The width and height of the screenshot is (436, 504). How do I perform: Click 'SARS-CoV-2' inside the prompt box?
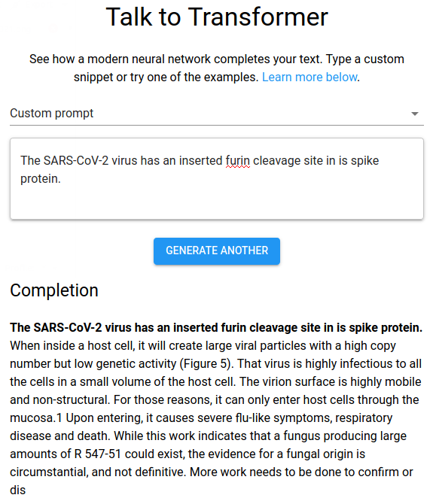click(76, 160)
